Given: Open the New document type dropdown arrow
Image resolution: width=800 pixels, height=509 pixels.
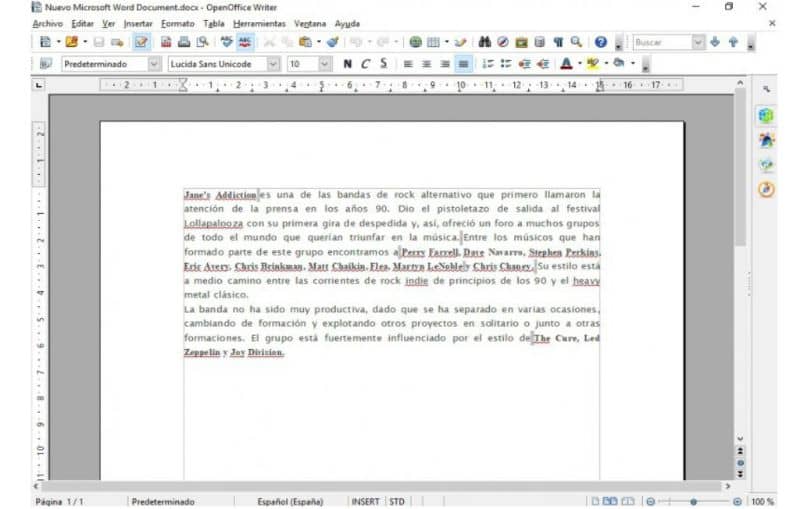Looking at the screenshot, I should (x=58, y=42).
